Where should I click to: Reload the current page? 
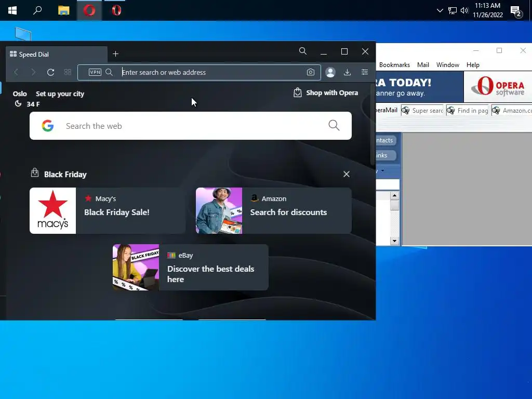50,72
